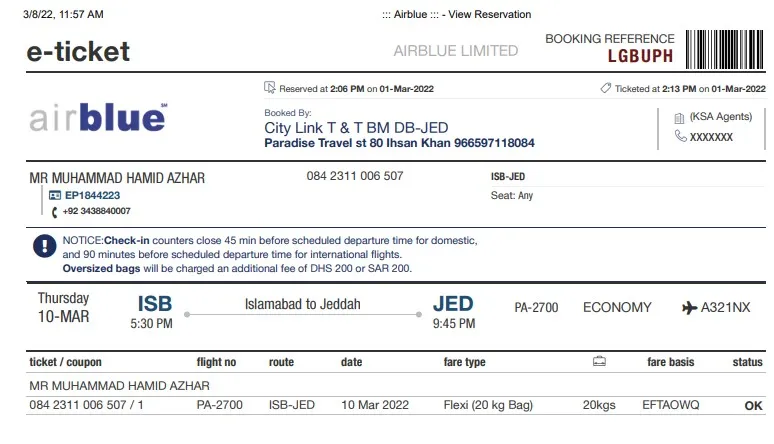
Task: Click the OK status in ticket row
Action: [753, 406]
